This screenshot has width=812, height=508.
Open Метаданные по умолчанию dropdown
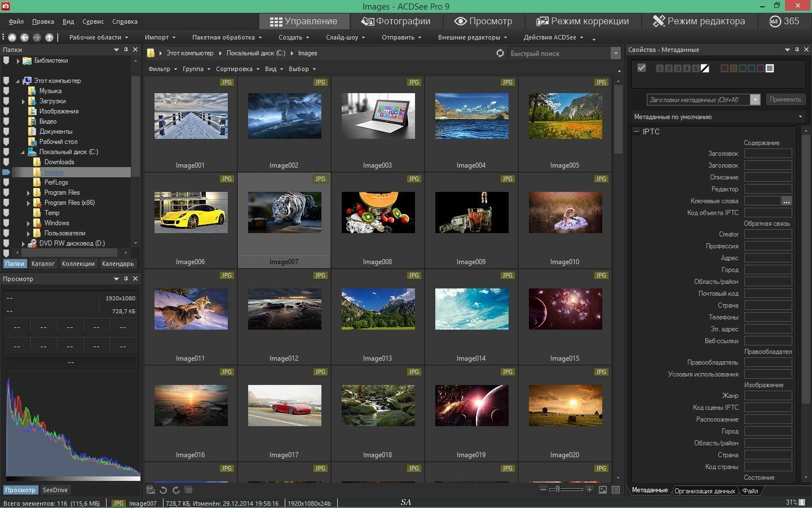point(717,117)
